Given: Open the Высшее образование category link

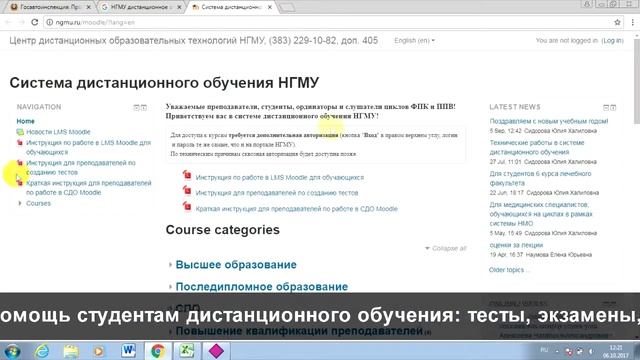Looking at the screenshot, I should click(236, 264).
